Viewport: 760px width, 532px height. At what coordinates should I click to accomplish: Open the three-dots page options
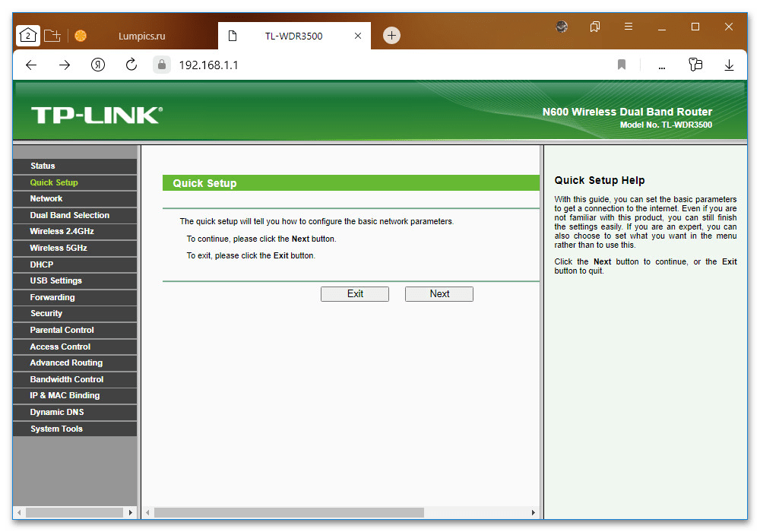[x=661, y=65]
